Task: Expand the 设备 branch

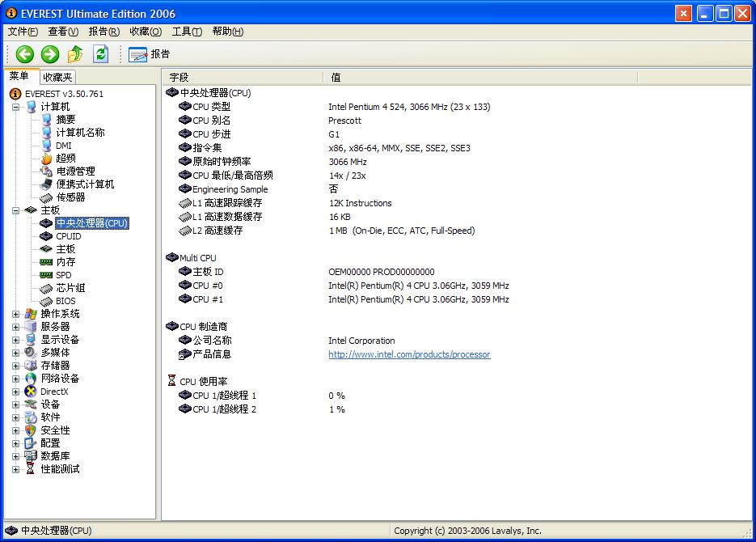Action: pos(16,405)
